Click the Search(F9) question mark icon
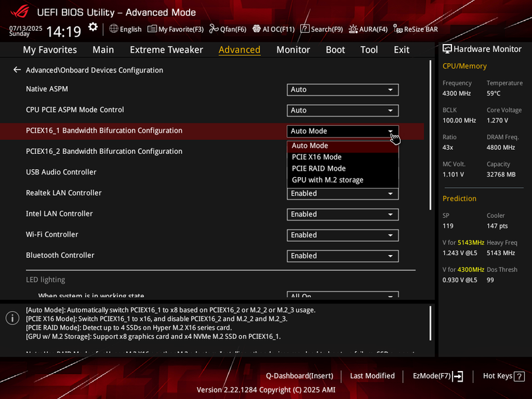The height and width of the screenshot is (399, 532). (x=305, y=29)
